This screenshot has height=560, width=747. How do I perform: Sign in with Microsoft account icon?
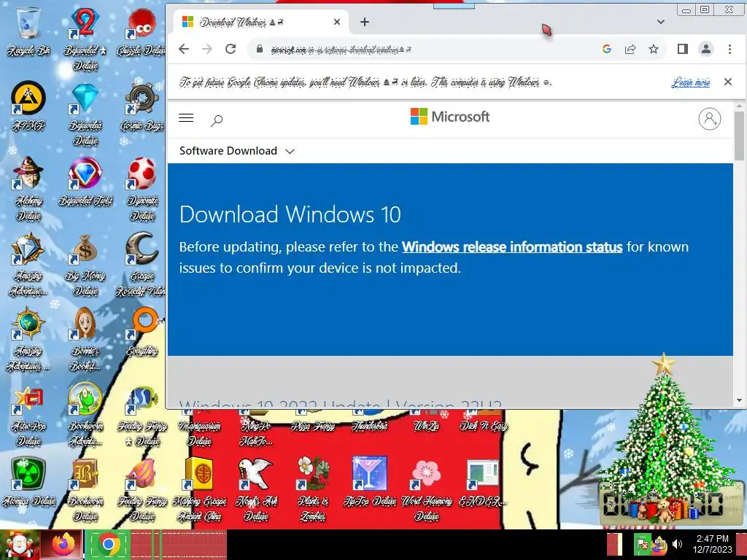709,119
